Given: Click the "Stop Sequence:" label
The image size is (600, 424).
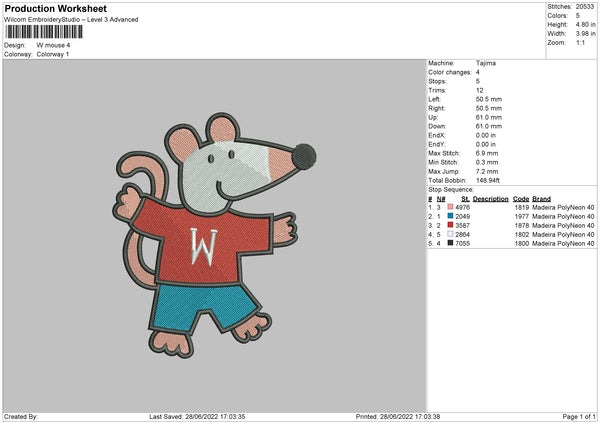Looking at the screenshot, I should click(451, 190).
